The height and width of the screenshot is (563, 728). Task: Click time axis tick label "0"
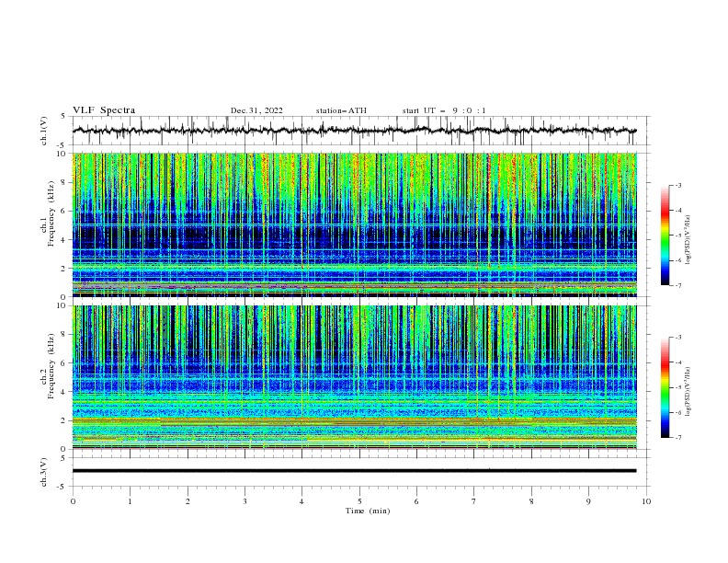pyautogui.click(x=73, y=501)
